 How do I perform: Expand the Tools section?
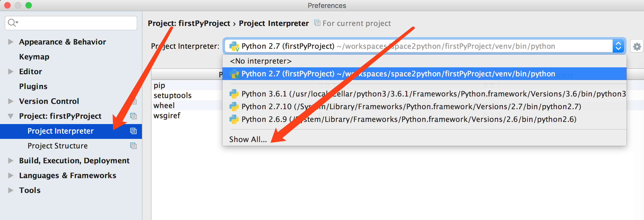pos(11,190)
